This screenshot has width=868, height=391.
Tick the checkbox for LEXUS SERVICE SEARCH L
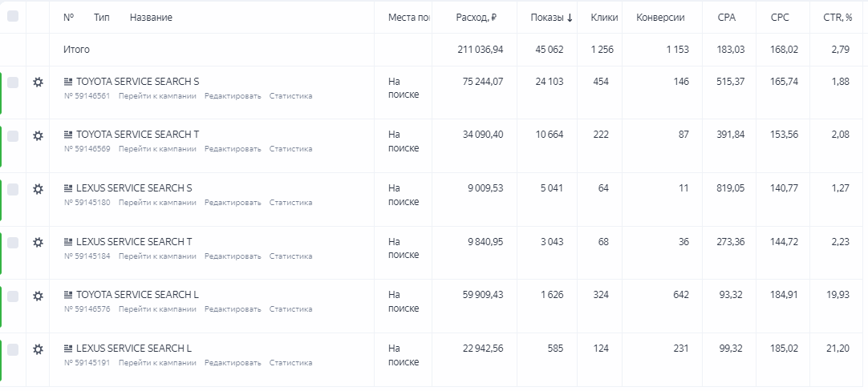(x=13, y=349)
